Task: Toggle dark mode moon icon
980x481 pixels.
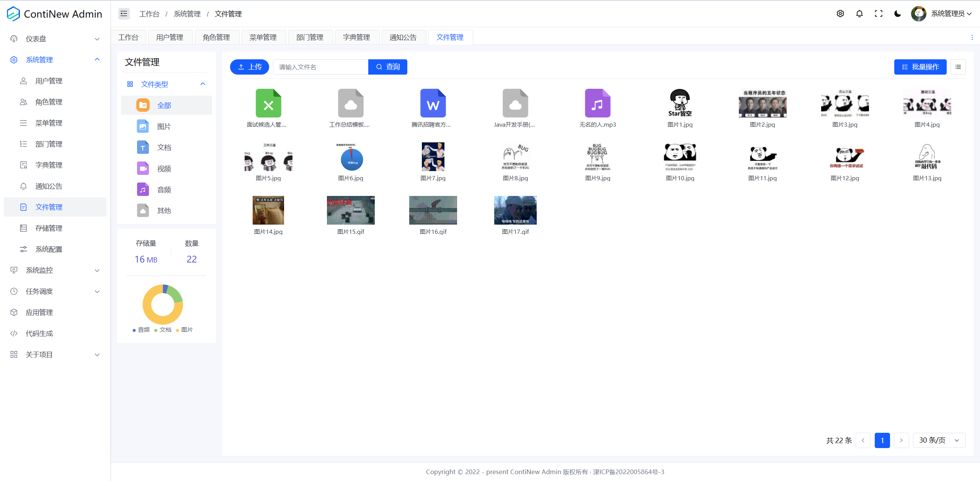Action: [897, 14]
